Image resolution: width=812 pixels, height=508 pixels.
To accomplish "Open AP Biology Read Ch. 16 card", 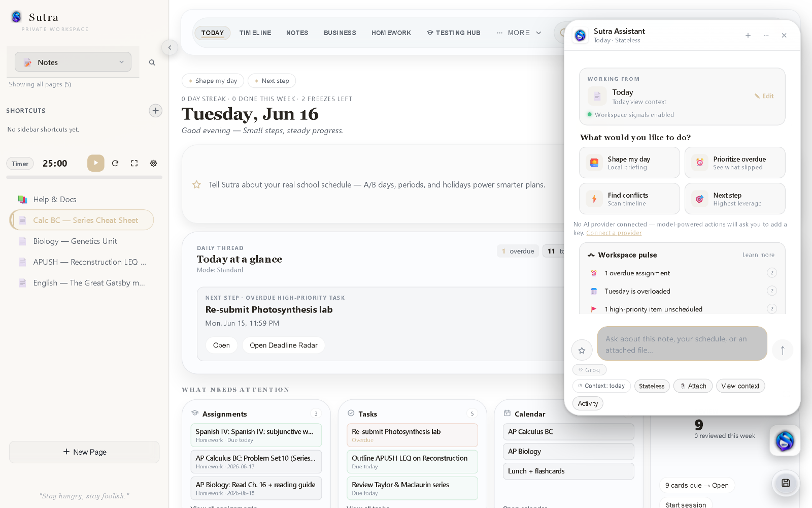I will 256,488.
